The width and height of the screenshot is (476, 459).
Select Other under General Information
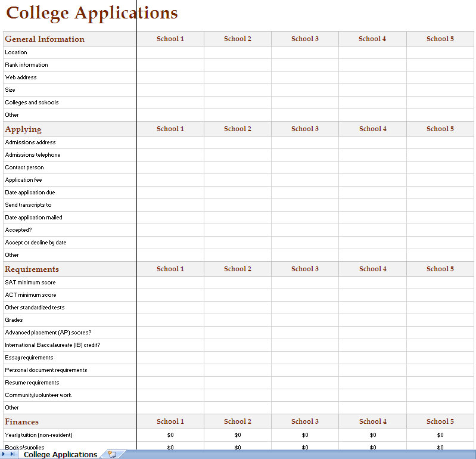(x=12, y=115)
